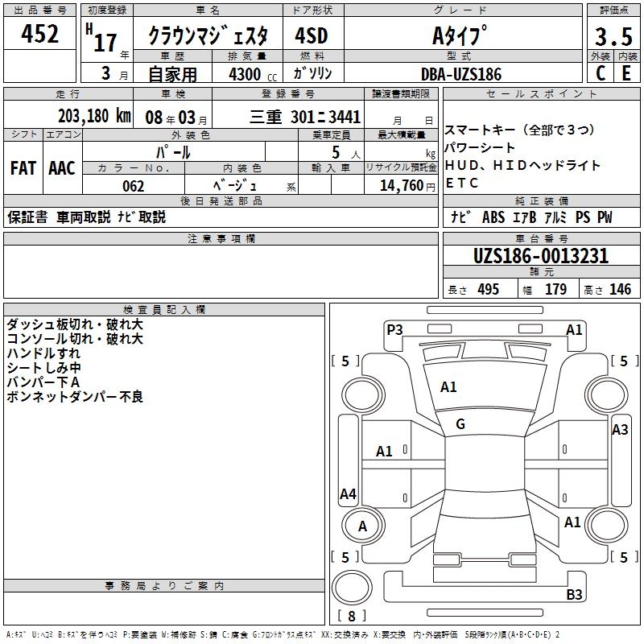This screenshot has height=644, width=644.
Task: Click the width value 179
Action: point(555,289)
